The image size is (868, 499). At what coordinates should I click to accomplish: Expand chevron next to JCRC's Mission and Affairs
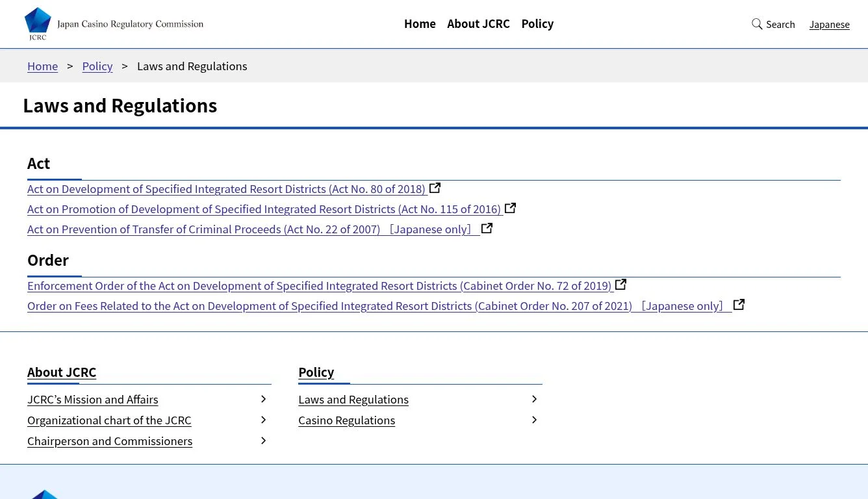(263, 398)
